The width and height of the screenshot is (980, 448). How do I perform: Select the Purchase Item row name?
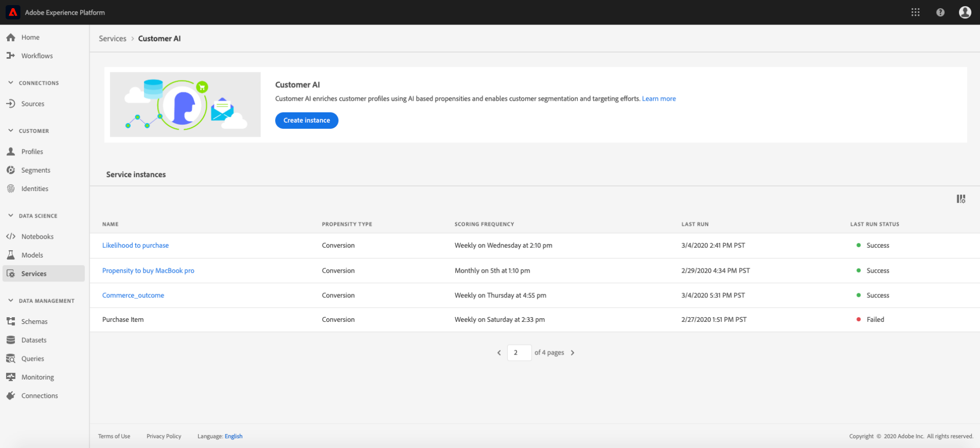(x=123, y=319)
